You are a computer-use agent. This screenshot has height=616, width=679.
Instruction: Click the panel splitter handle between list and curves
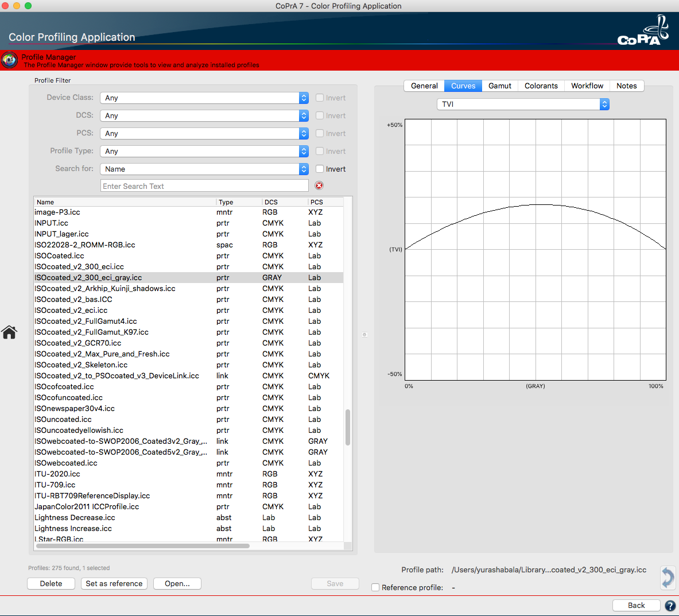[364, 335]
